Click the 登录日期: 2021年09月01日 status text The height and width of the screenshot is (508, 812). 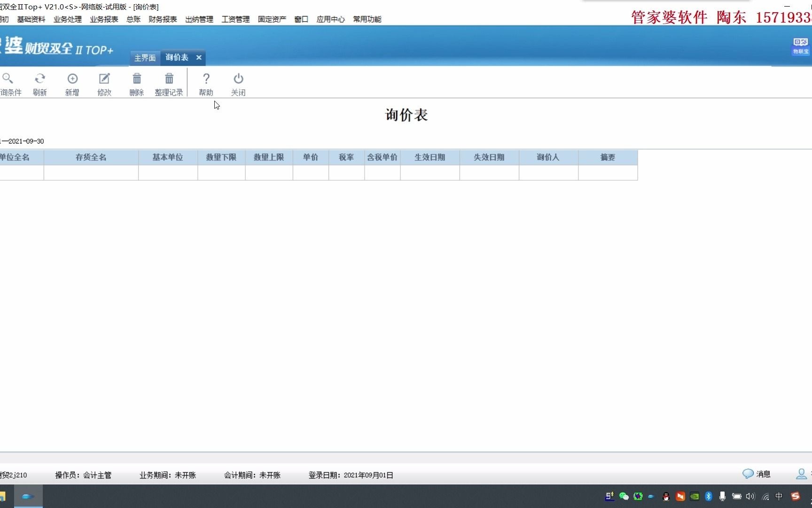(351, 475)
